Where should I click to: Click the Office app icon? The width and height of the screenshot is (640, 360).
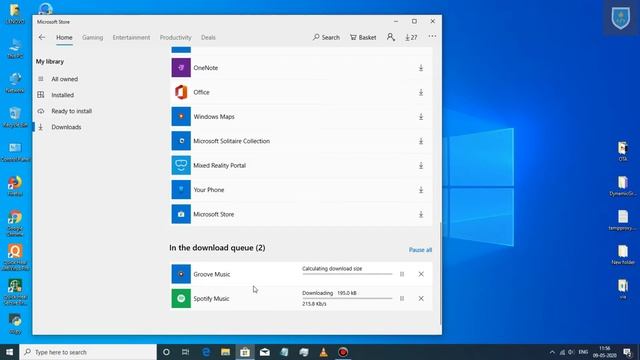pos(181,92)
